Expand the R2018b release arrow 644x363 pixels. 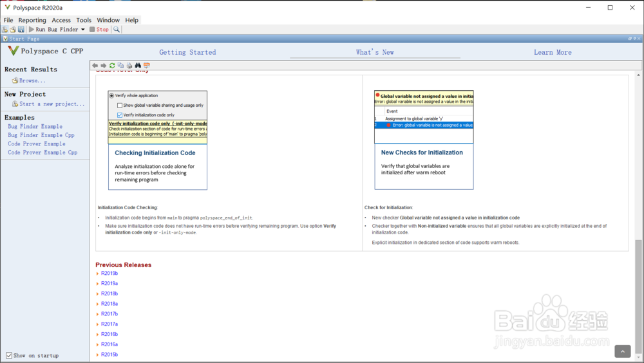click(97, 294)
